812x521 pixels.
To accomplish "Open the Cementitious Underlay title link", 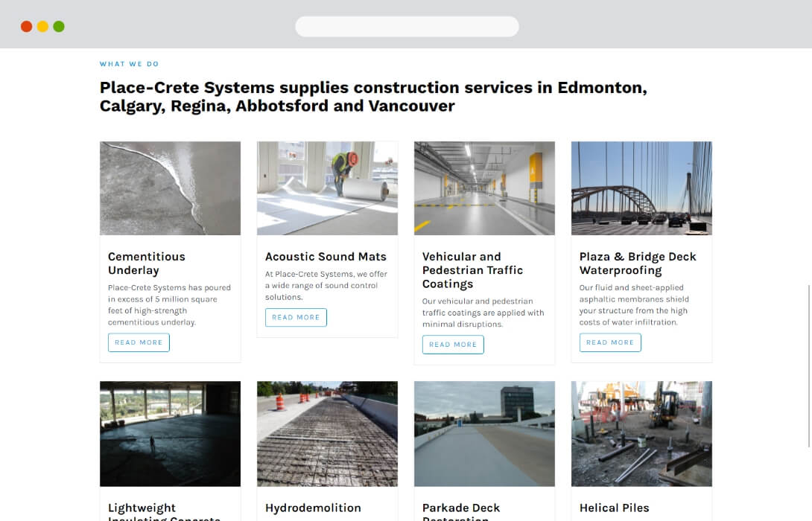I will click(147, 263).
